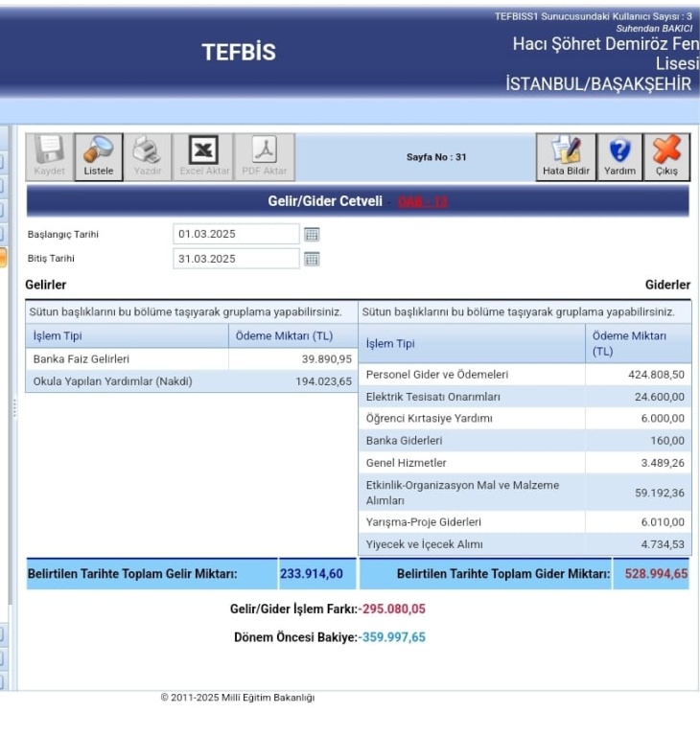Screen dimensions: 700x736
Task: Sort incomes by İşlem Tipi column header
Action: pos(127,336)
